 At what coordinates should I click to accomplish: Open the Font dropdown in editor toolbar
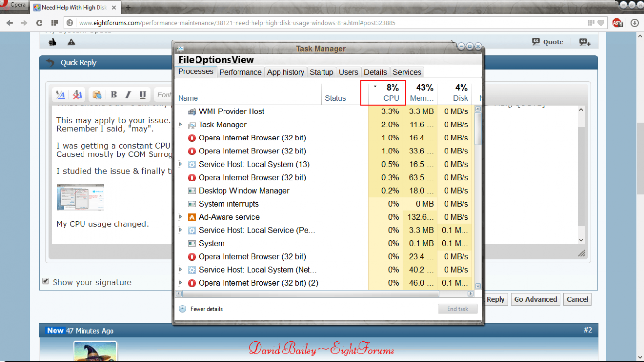164,95
